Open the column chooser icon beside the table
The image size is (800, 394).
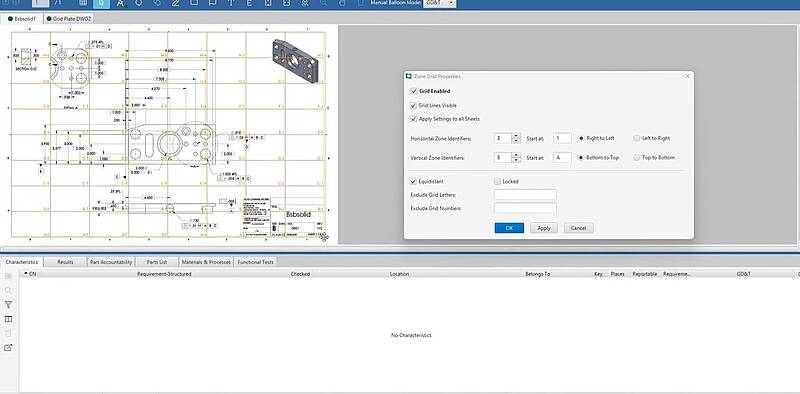pyautogui.click(x=8, y=319)
